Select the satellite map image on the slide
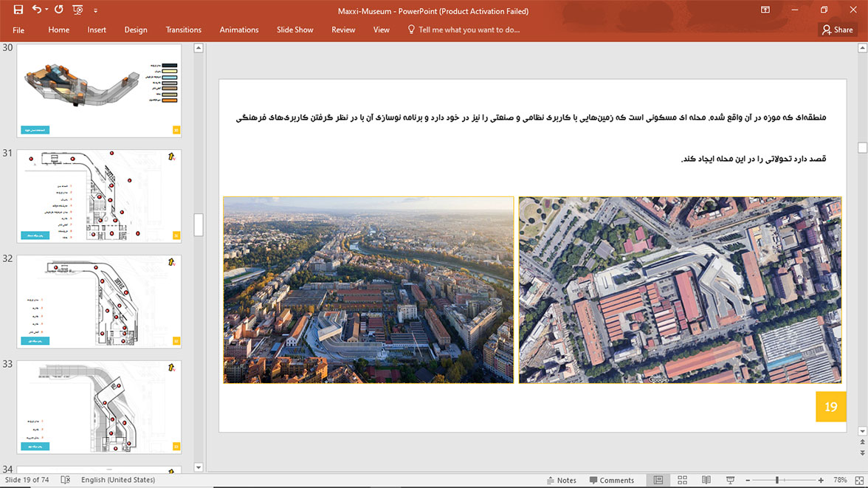Screen dimensions: 868x488 680,289
